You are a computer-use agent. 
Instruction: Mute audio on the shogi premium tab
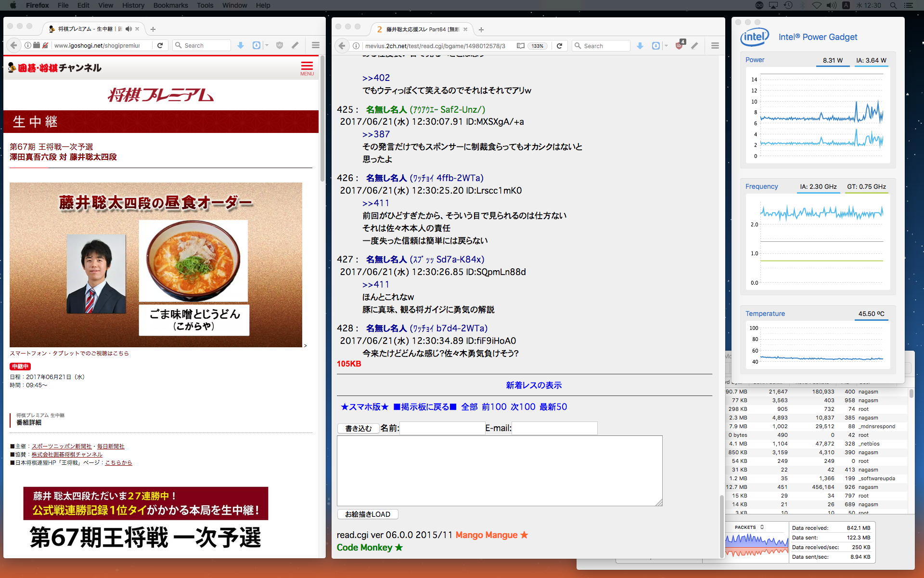[128, 29]
